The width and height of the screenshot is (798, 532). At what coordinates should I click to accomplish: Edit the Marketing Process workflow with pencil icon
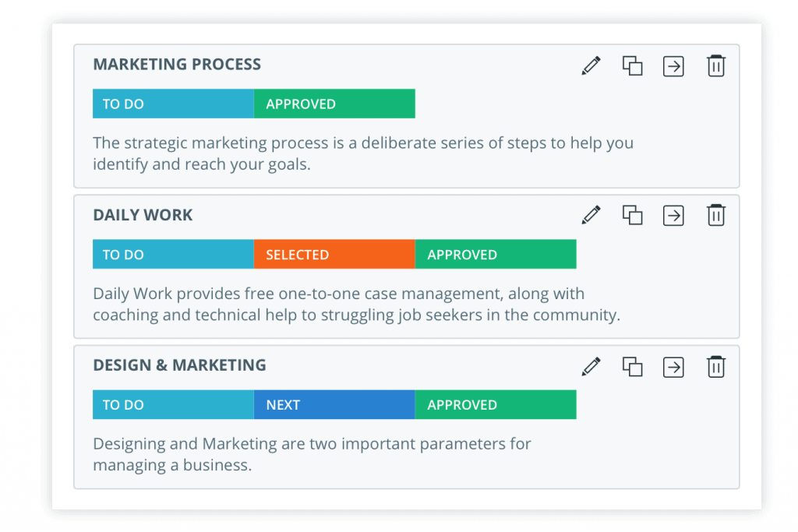591,65
